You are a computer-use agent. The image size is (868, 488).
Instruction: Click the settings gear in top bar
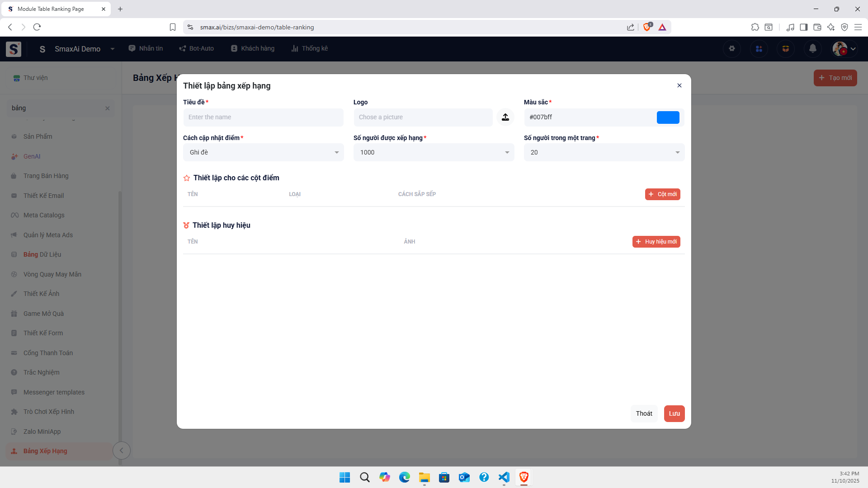(x=732, y=49)
